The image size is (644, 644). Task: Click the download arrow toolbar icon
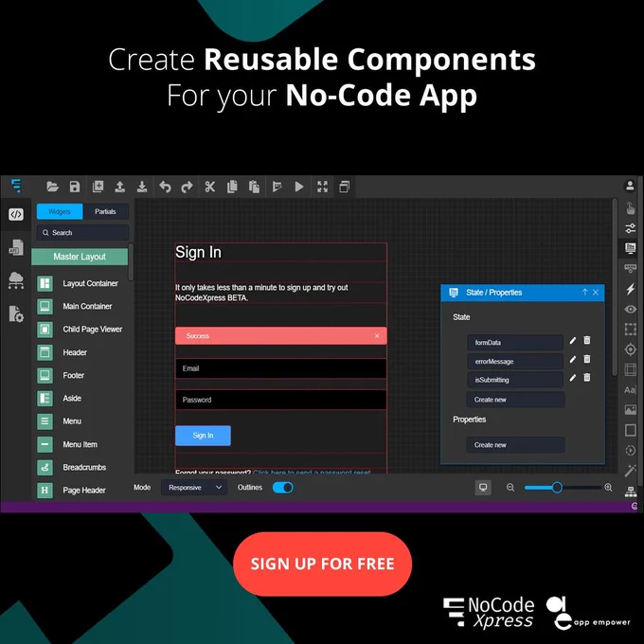point(142,187)
